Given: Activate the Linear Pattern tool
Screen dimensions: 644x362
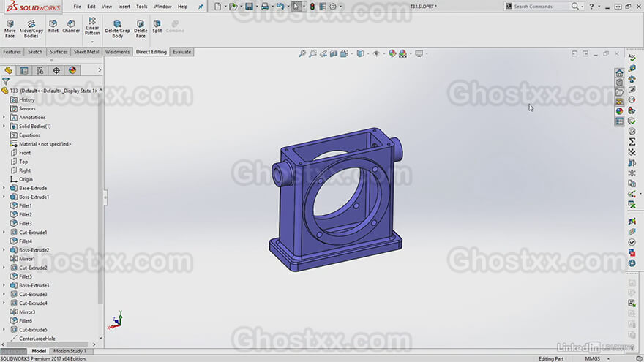Looking at the screenshot, I should pos(92,26).
